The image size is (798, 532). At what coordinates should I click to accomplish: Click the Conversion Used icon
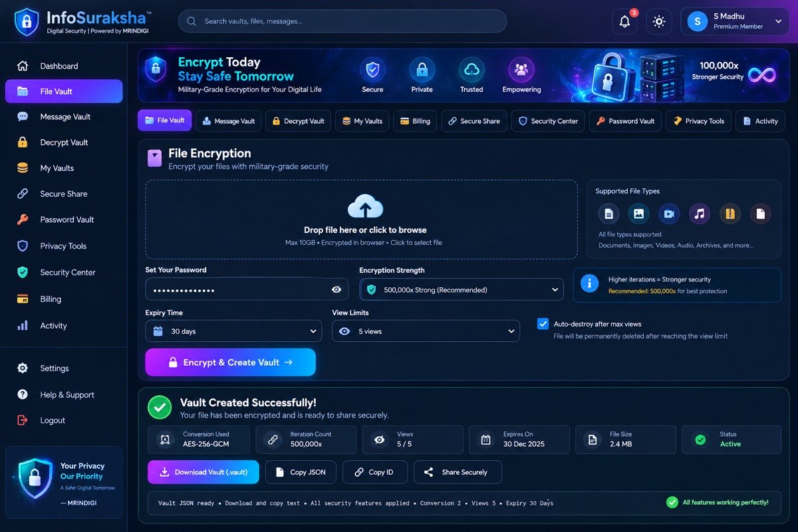tap(165, 440)
